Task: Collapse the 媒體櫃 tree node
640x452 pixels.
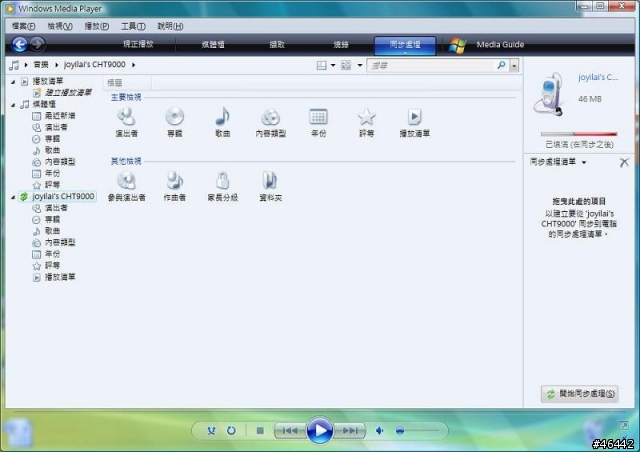Action: pyautogui.click(x=13, y=105)
